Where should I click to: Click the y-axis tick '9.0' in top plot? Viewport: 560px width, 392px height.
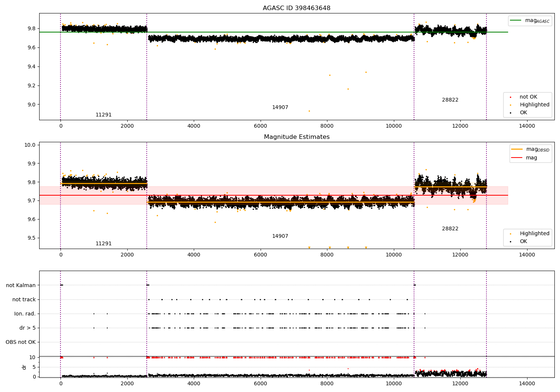coord(32,105)
